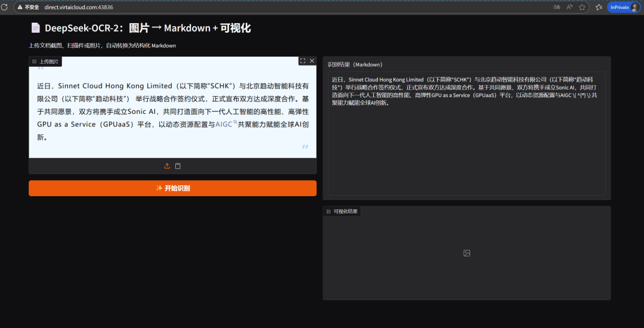Open the favorites list icon
644x328 pixels.
click(599, 7)
